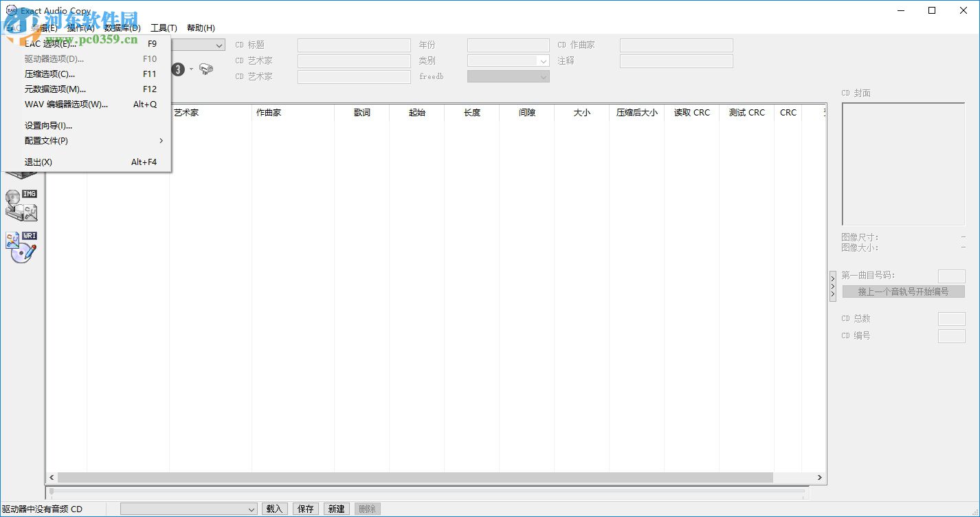Open the 数据库(D) menu
Viewport: 980px width, 517px height.
point(122,27)
